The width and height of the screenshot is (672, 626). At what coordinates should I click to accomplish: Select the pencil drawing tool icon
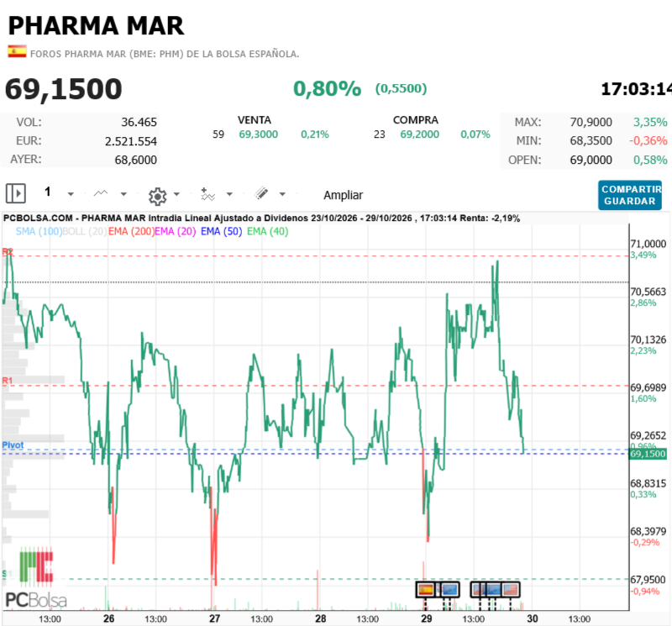pyautogui.click(x=261, y=193)
